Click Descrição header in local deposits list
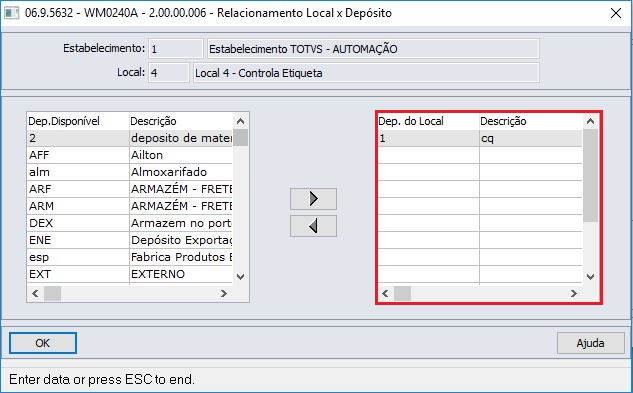 click(531, 121)
